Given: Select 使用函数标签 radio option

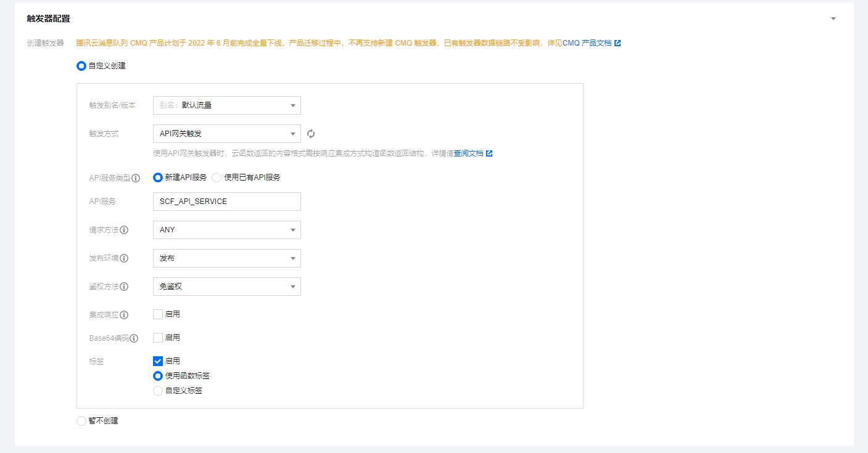Looking at the screenshot, I should point(157,376).
